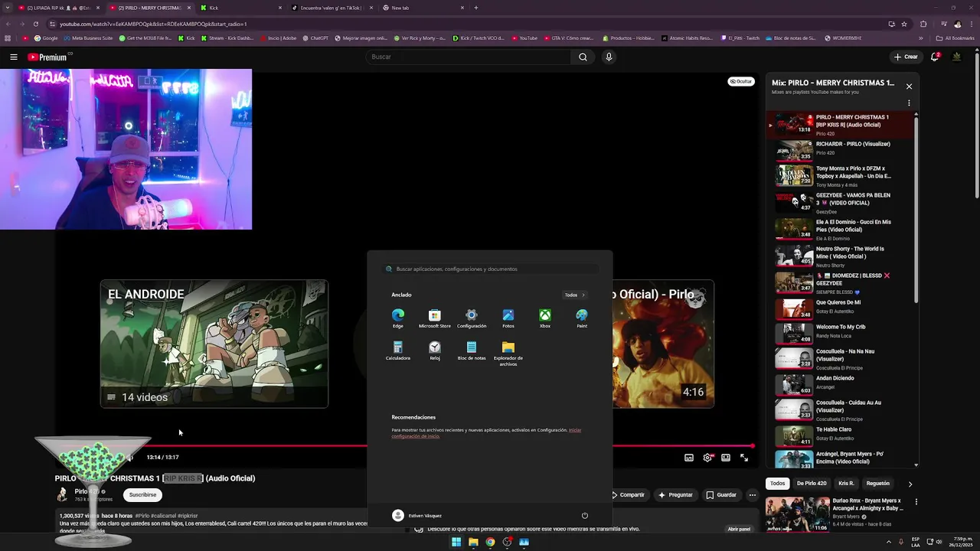980x551 pixels.
Task: Open the Reloj app
Action: click(x=435, y=350)
